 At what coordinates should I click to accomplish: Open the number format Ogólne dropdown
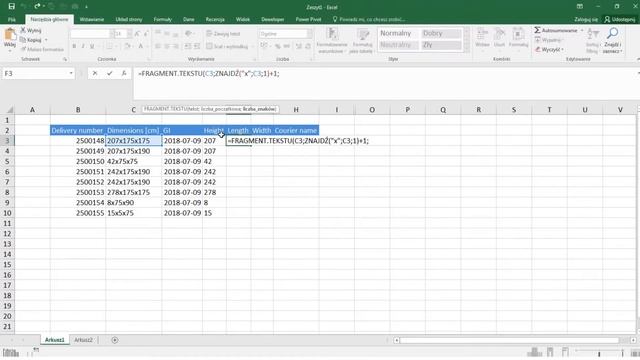[310, 34]
